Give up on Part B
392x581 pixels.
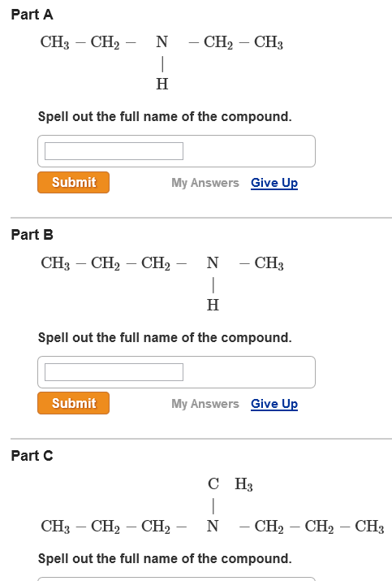click(x=274, y=404)
